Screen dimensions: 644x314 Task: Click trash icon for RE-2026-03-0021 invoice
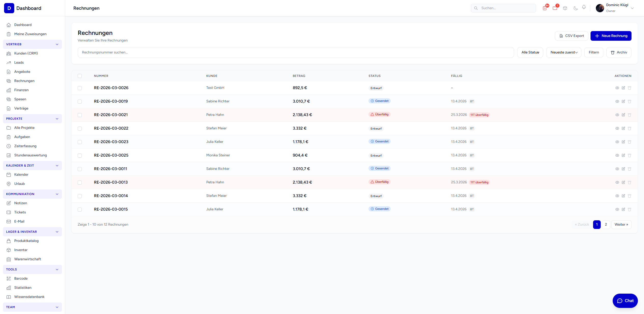(x=629, y=115)
